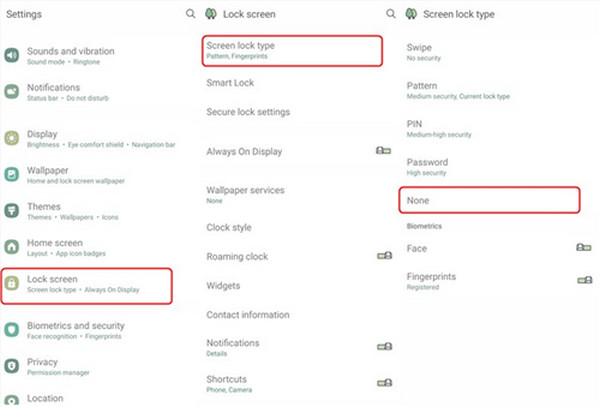The image size is (600, 407).
Task: Select None as screen lock type
Action: pyautogui.click(x=489, y=200)
